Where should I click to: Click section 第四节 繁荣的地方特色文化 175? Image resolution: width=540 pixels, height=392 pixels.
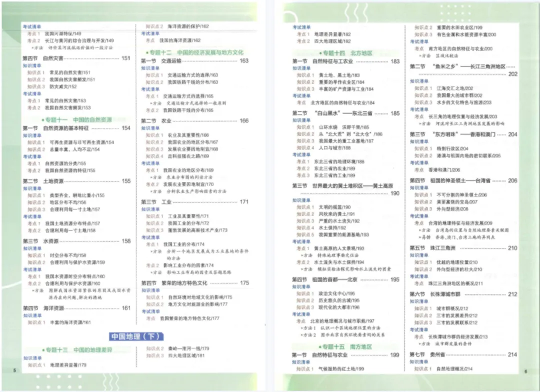[x=195, y=283]
